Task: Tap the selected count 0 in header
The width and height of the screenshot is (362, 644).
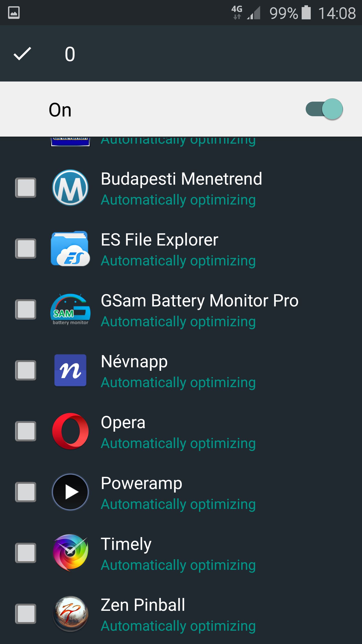Action: [x=70, y=54]
